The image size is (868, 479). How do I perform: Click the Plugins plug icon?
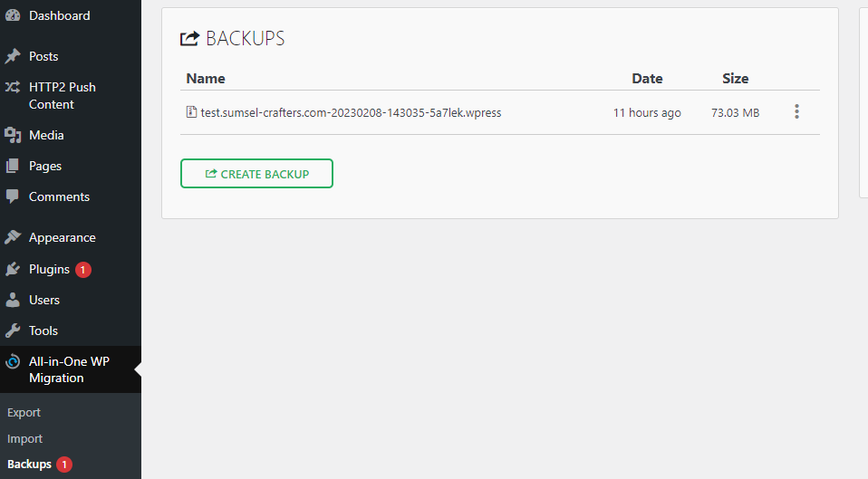tap(13, 269)
